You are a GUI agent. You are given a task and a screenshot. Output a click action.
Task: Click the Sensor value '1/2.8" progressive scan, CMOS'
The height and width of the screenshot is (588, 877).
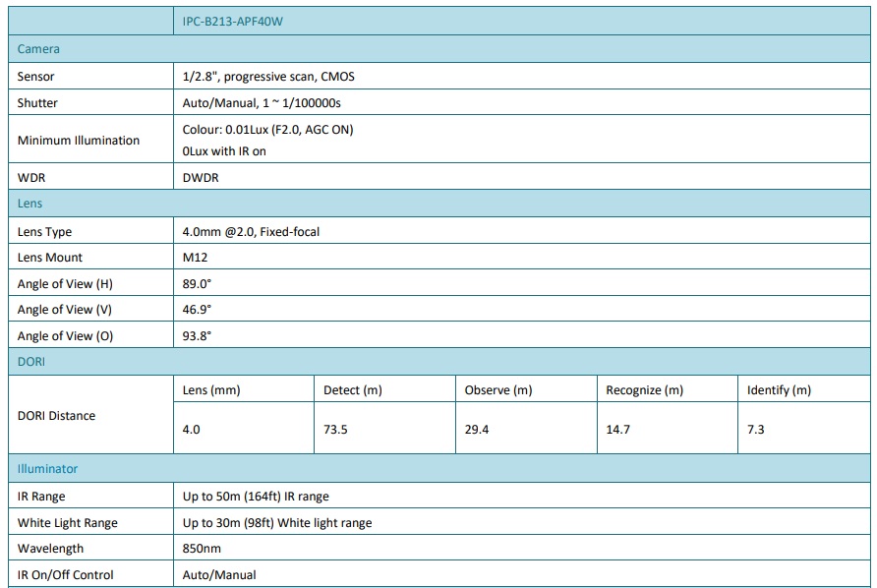click(x=268, y=76)
